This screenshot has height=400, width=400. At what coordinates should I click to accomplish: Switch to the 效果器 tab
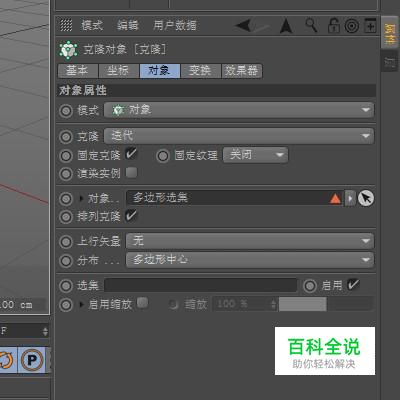(242, 71)
